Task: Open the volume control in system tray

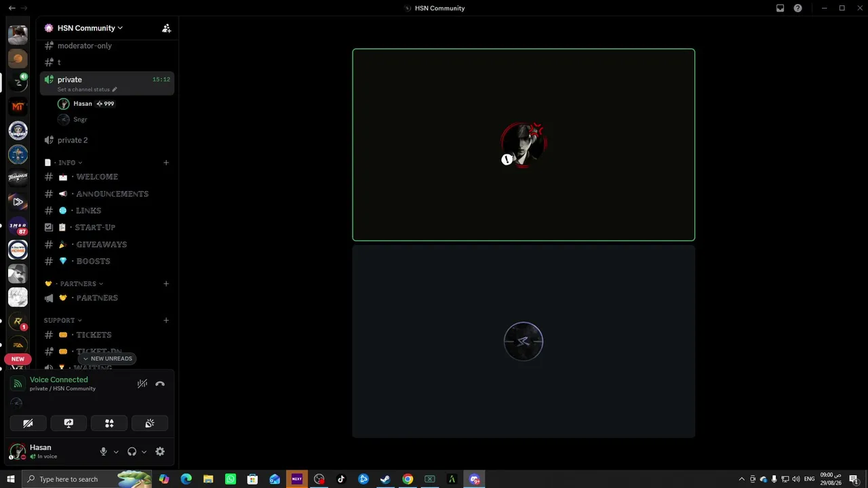Action: coord(796,479)
